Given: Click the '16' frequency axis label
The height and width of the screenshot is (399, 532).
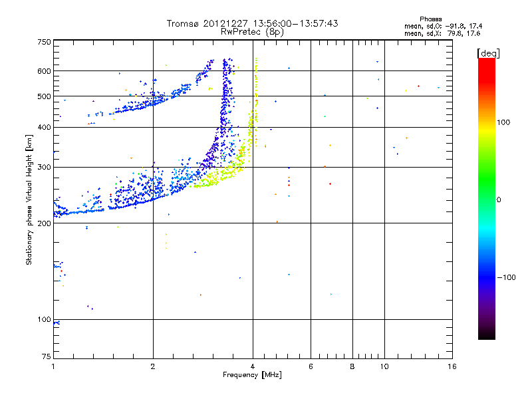Looking at the screenshot, I should pos(452,366).
